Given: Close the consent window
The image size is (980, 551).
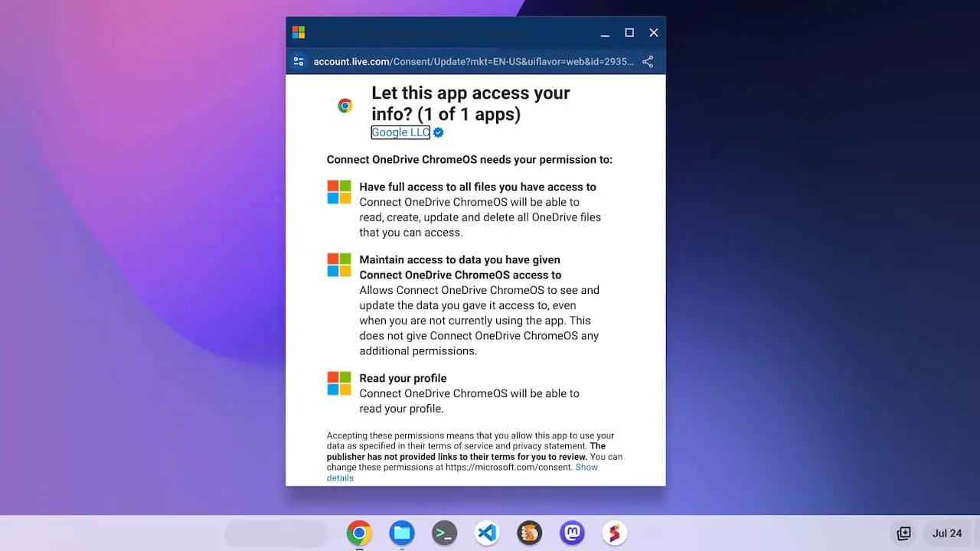Looking at the screenshot, I should (654, 33).
